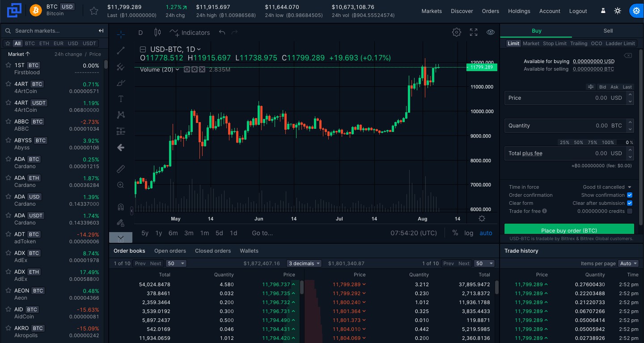
Task: Open the D interval dropdown
Action: point(140,32)
